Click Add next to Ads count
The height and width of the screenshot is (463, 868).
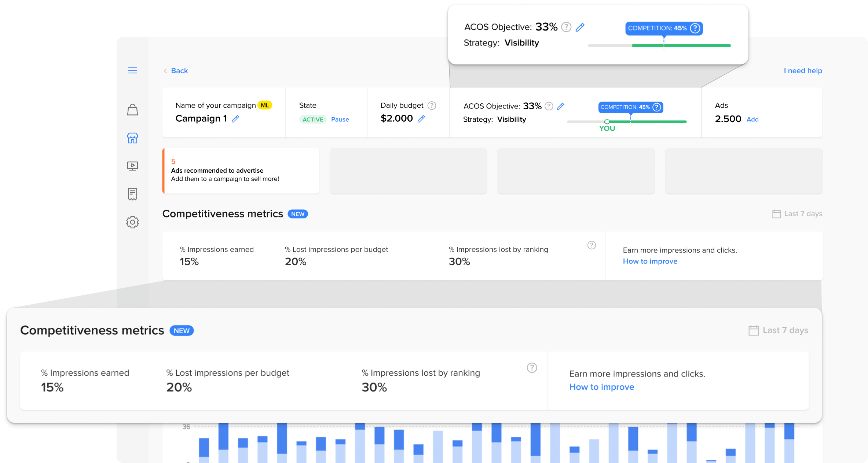752,120
